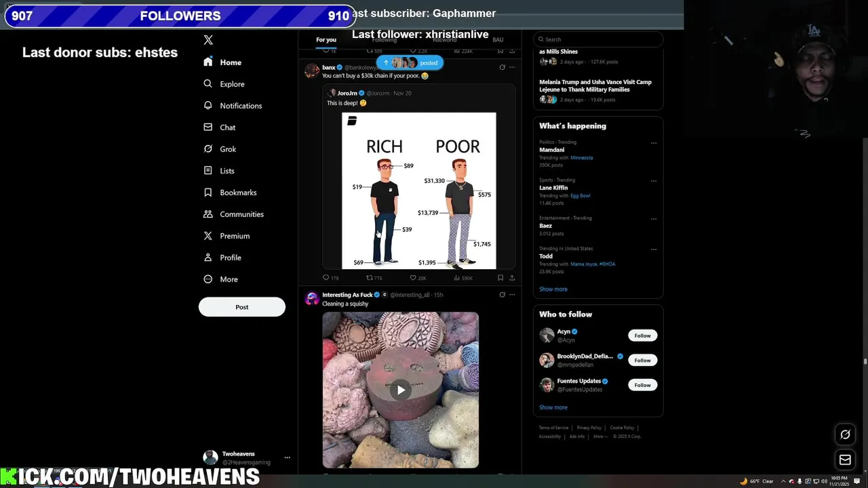Viewport: 868px width, 488px height.
Task: Open more options for Mamdani trend
Action: pos(654,143)
